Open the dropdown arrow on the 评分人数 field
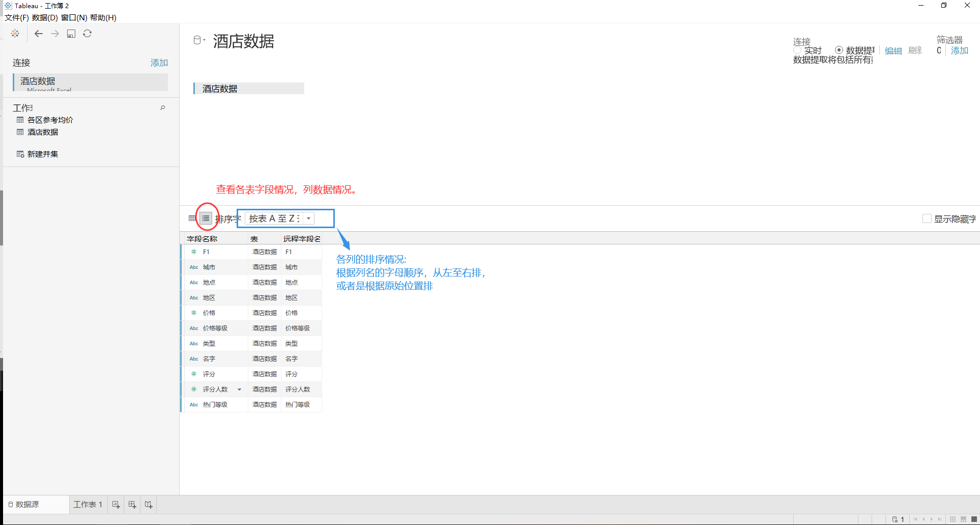The image size is (980, 525). (240, 390)
